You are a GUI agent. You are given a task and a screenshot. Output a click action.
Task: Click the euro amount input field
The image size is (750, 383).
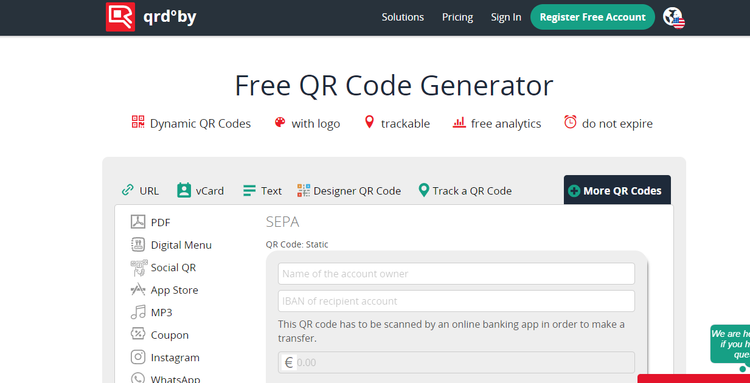click(x=456, y=362)
